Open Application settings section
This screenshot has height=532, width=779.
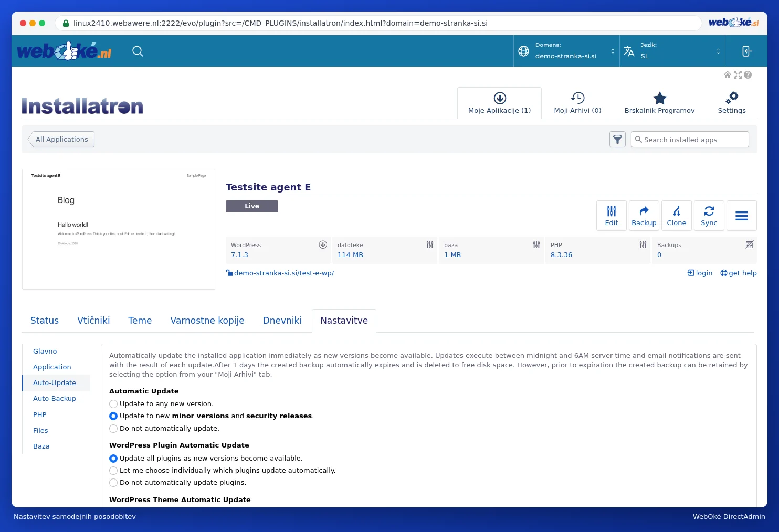click(52, 367)
